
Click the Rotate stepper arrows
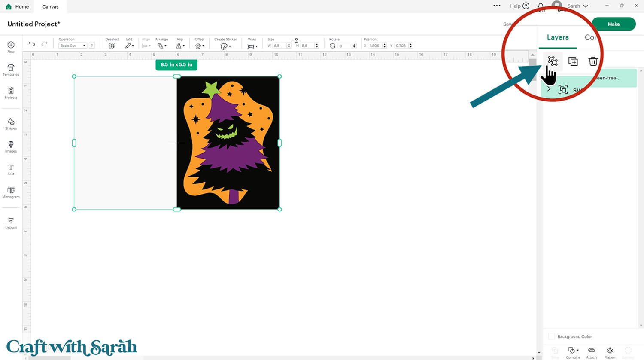pyautogui.click(x=354, y=46)
